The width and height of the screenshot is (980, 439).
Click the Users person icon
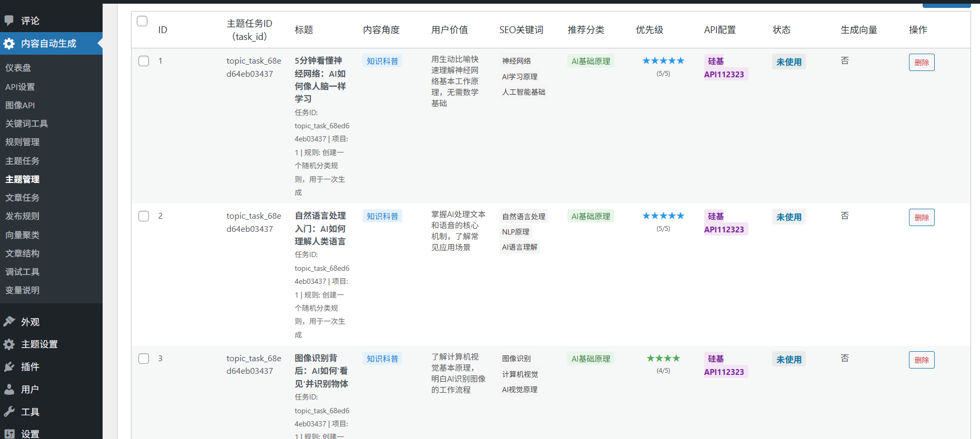9,389
